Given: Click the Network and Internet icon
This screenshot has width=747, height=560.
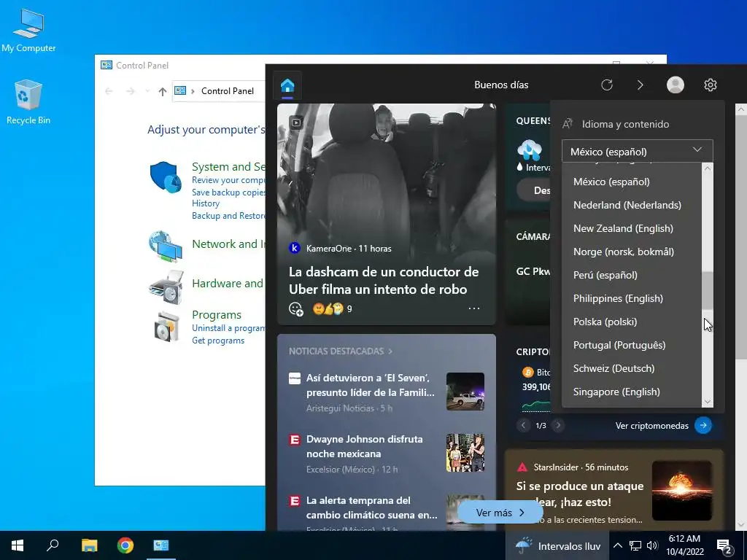Looking at the screenshot, I should (x=166, y=246).
